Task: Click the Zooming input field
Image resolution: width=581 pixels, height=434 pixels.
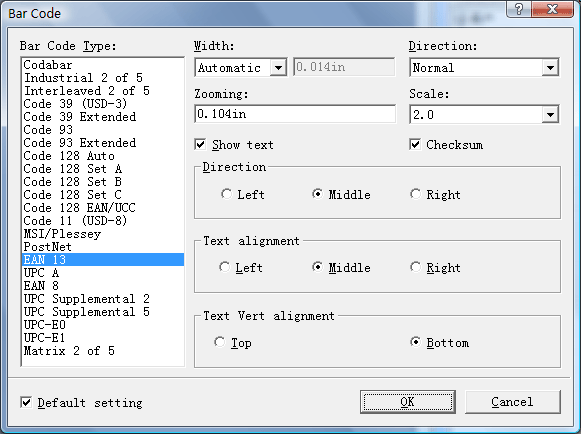Action: pyautogui.click(x=295, y=114)
